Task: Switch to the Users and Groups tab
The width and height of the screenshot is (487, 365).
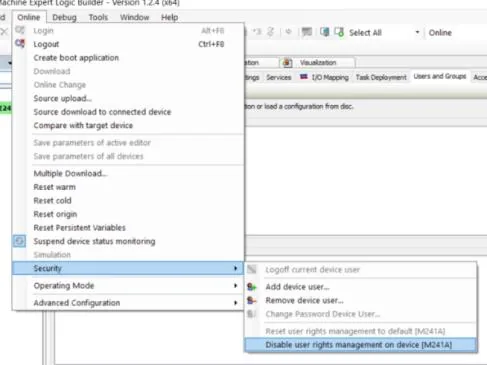Action: [x=440, y=76]
